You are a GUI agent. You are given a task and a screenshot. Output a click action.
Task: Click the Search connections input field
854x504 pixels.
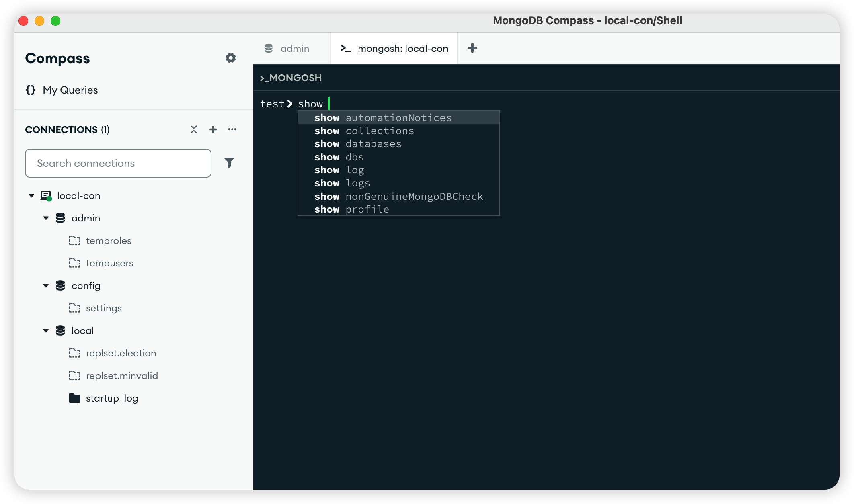(x=118, y=163)
